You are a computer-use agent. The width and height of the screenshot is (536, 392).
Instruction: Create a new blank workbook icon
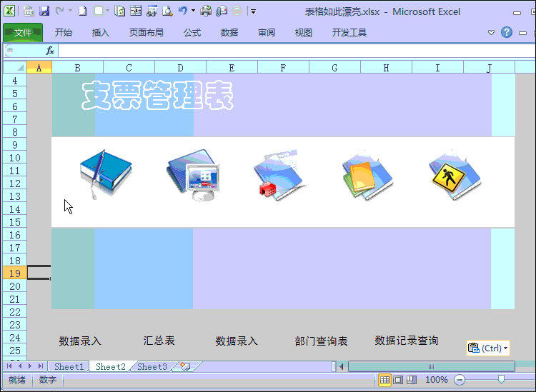point(82,11)
